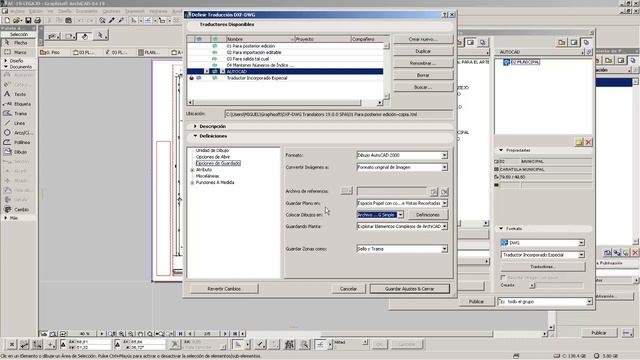Click the Cancelar button in dialog
640x360 pixels.
(x=348, y=289)
